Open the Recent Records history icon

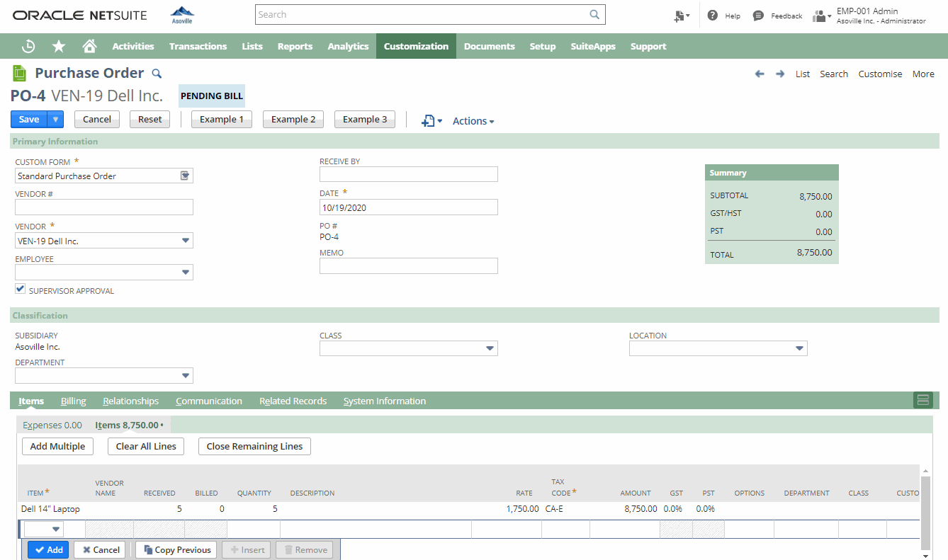coord(28,46)
